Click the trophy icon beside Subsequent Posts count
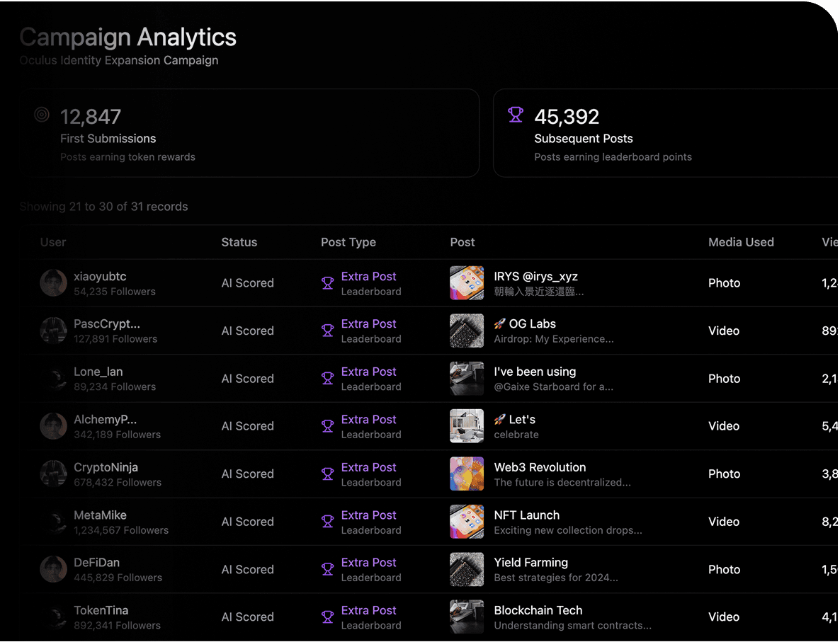The height and width of the screenshot is (642, 840). 516,114
